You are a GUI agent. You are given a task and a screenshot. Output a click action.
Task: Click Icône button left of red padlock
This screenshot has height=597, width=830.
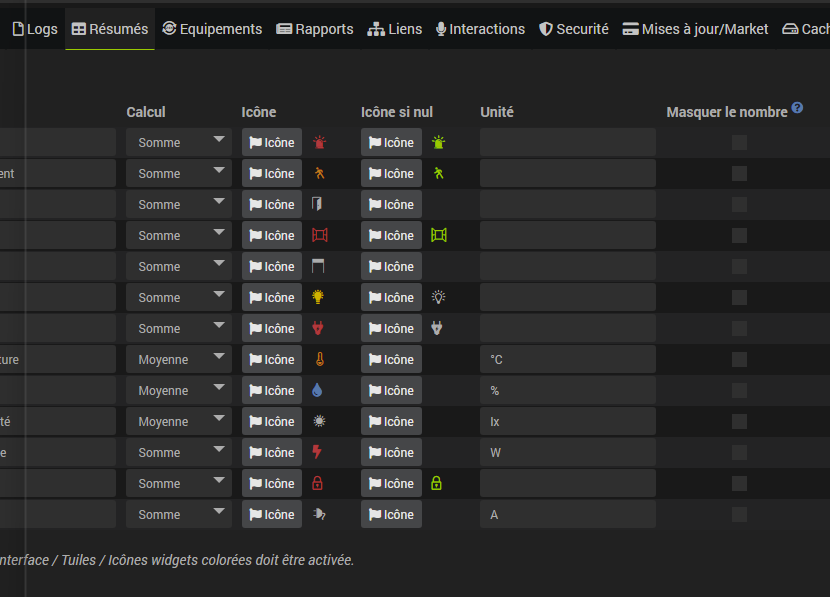pos(272,484)
